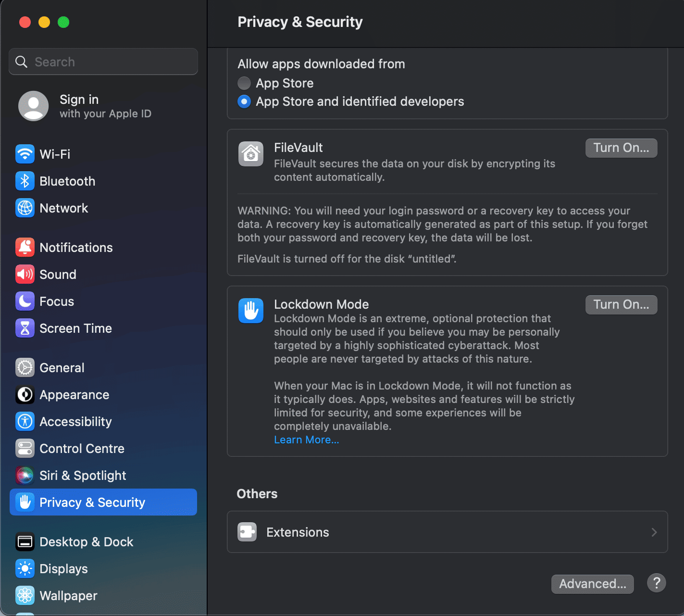The width and height of the screenshot is (684, 616).
Task: Select the App Store radio button
Action: point(244,83)
